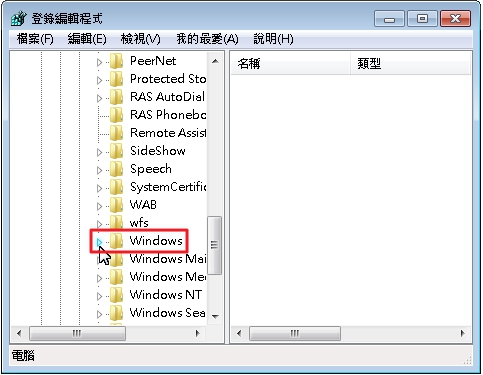Expand the SystemCertific key
Viewport: 483px width, 375px height.
point(99,188)
